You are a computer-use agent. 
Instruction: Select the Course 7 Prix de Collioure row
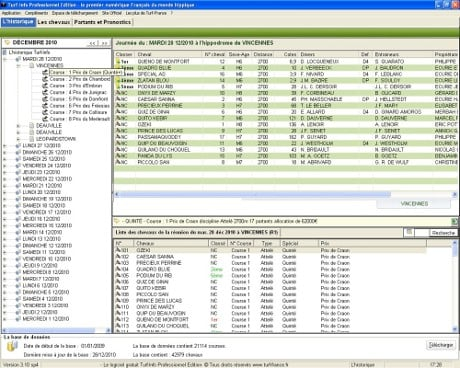pos(78,112)
